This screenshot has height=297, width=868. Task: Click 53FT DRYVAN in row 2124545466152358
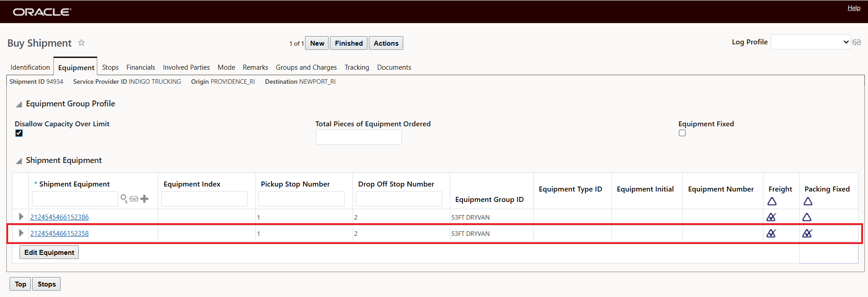(470, 234)
